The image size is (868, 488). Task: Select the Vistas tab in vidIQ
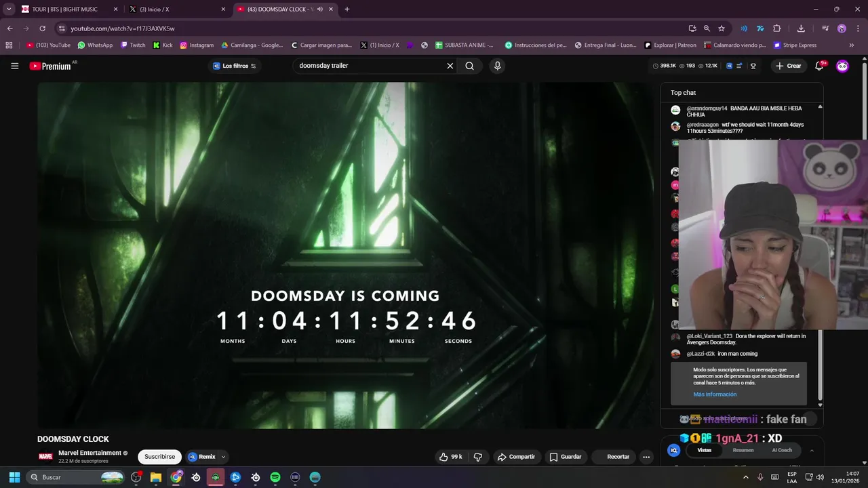(705, 450)
